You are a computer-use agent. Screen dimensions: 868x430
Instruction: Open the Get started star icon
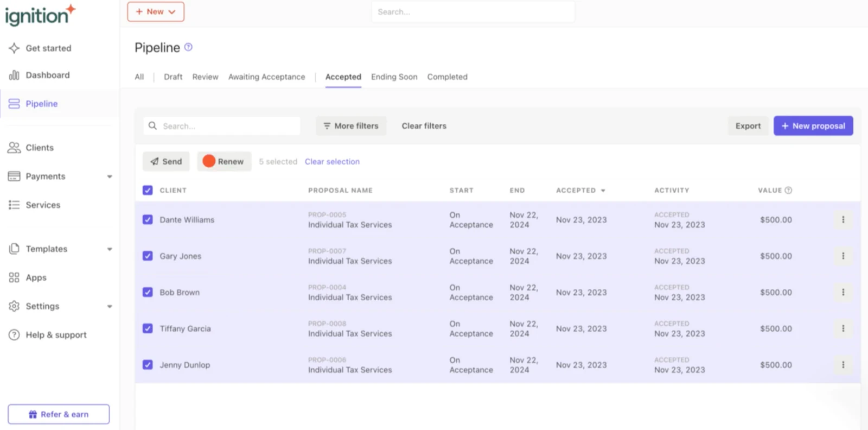pyautogui.click(x=14, y=48)
